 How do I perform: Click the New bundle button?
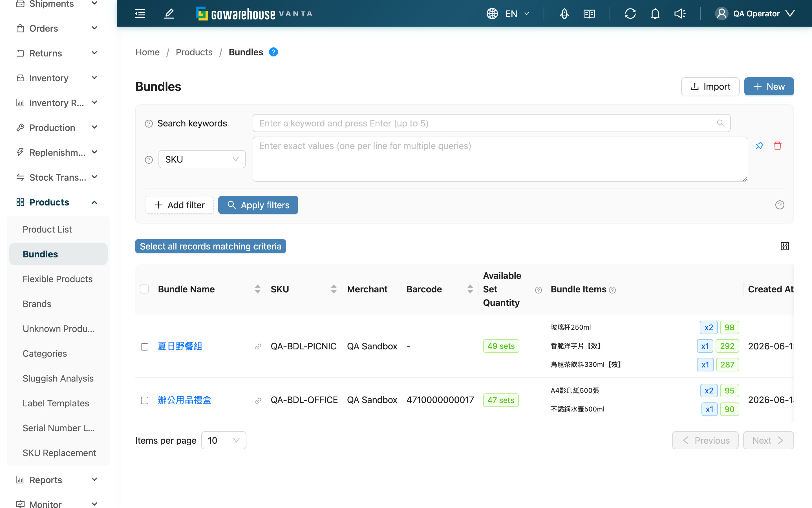point(769,86)
